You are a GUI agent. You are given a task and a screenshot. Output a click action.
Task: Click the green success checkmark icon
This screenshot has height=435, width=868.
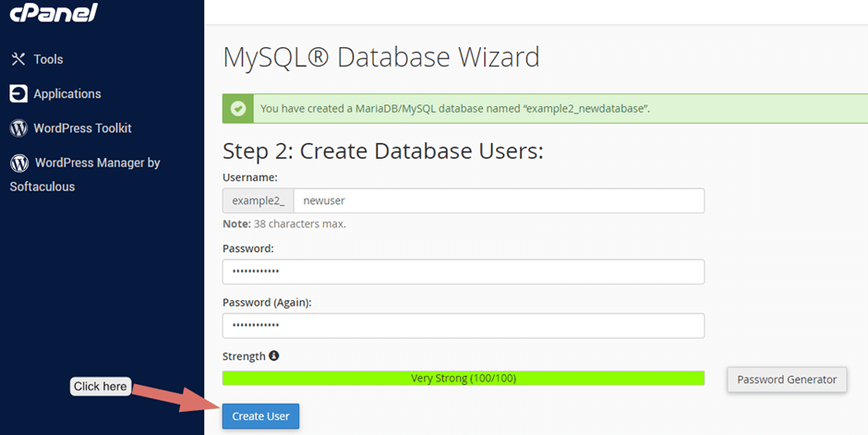coord(238,108)
